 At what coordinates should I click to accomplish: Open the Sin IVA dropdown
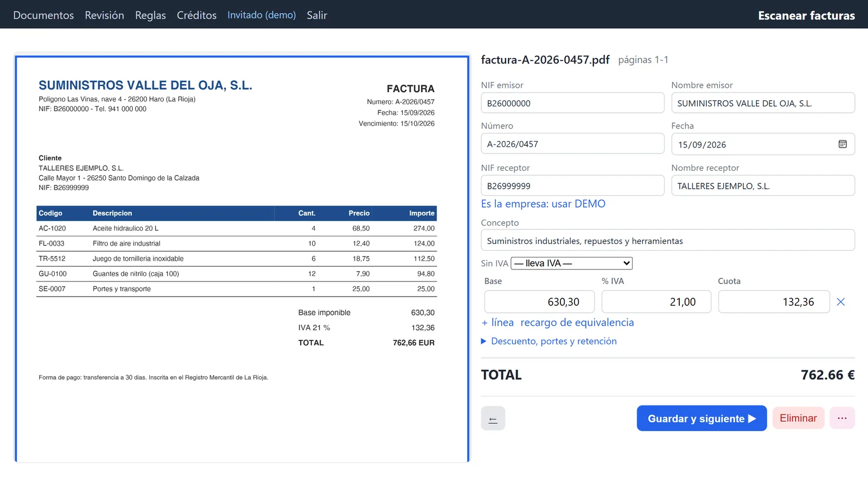572,264
